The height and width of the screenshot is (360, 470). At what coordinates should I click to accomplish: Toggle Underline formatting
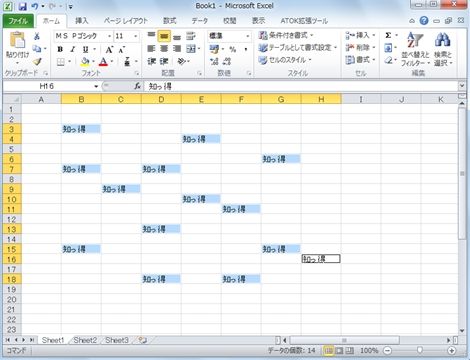pos(85,49)
